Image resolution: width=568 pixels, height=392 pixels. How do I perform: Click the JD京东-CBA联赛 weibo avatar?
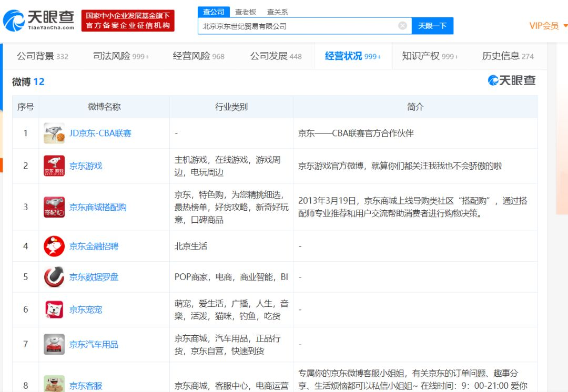tap(54, 133)
